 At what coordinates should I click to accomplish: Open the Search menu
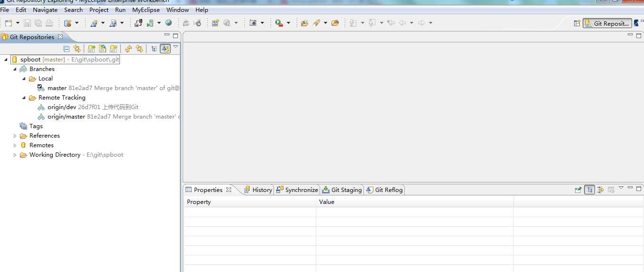click(73, 10)
